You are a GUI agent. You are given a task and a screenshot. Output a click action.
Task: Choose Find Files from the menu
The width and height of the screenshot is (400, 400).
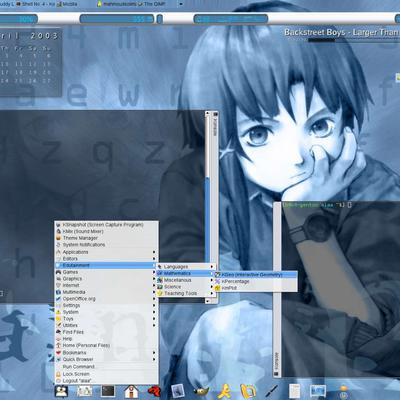(106, 332)
